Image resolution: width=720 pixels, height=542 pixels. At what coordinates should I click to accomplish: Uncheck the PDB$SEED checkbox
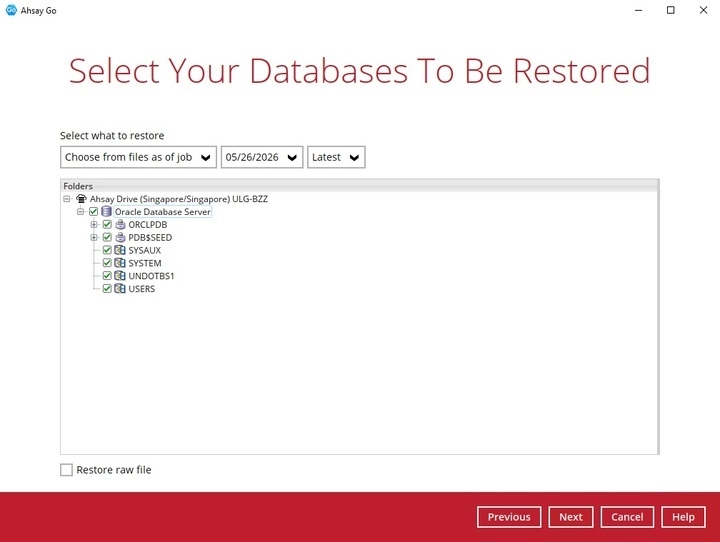coord(107,237)
